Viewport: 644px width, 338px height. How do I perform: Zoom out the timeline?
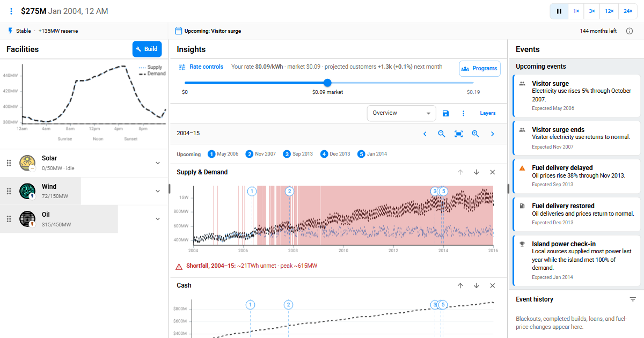pyautogui.click(x=442, y=134)
